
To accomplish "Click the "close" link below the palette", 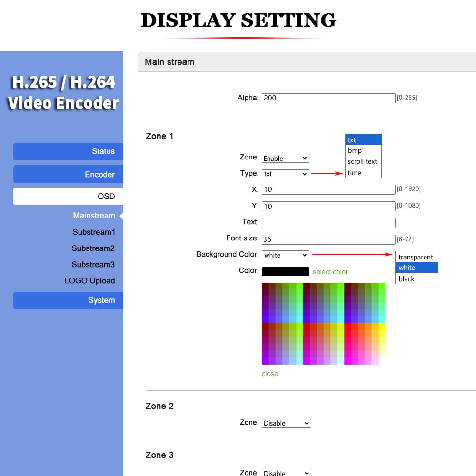I will point(269,374).
